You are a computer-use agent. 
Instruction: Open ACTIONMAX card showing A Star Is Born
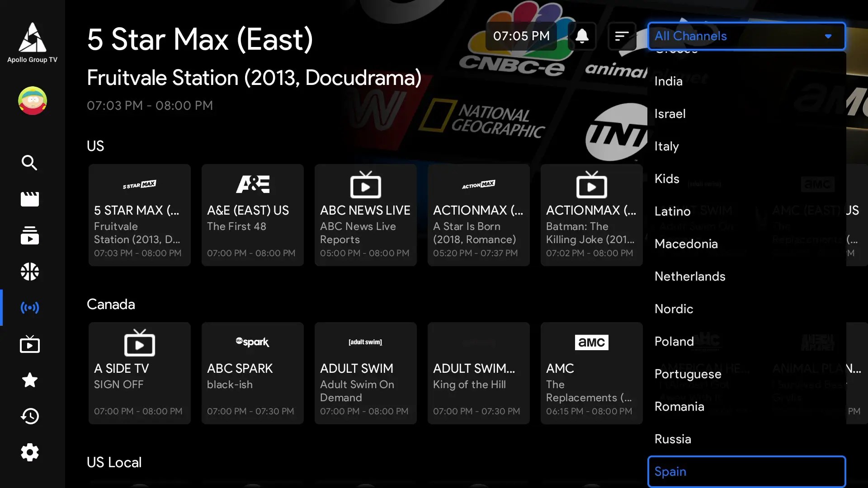479,215
